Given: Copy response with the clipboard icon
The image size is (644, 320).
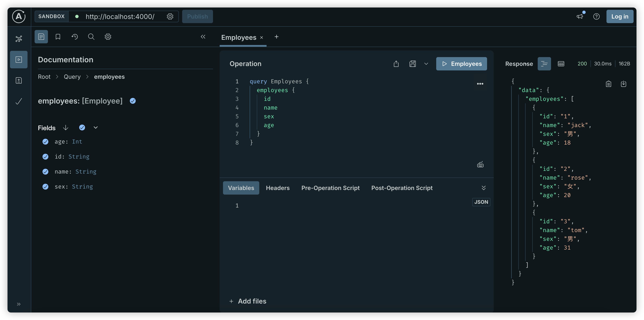Looking at the screenshot, I should tap(609, 84).
